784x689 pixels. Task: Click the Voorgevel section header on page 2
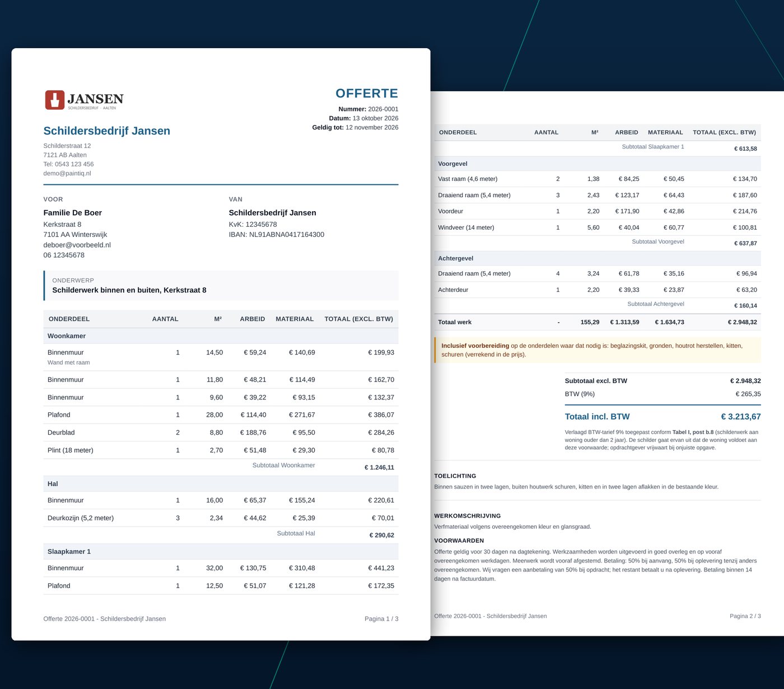[598, 164]
